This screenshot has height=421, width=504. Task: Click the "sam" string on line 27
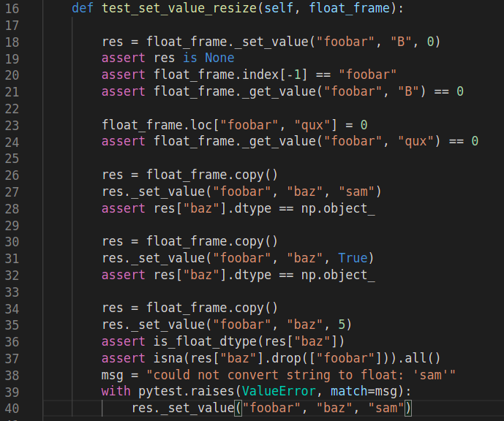click(x=356, y=191)
